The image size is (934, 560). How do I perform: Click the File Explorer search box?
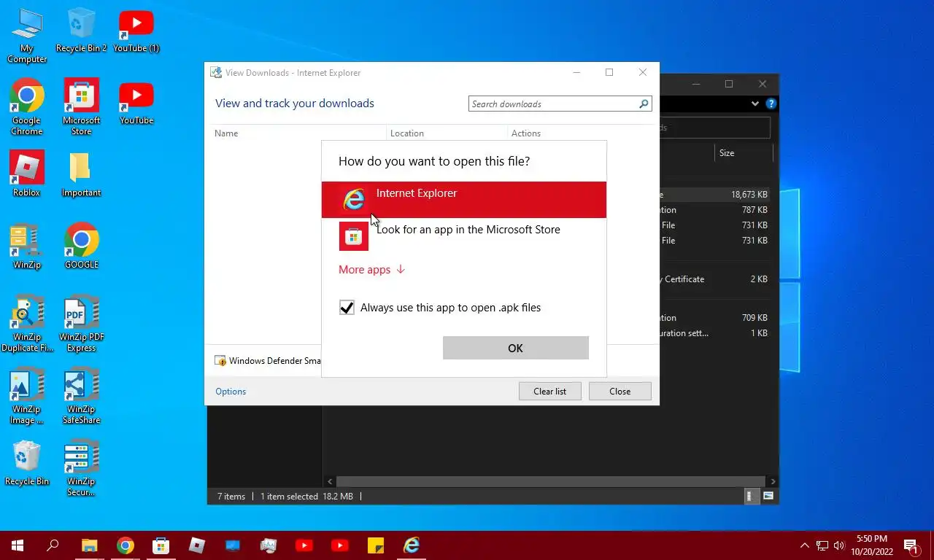click(714, 128)
